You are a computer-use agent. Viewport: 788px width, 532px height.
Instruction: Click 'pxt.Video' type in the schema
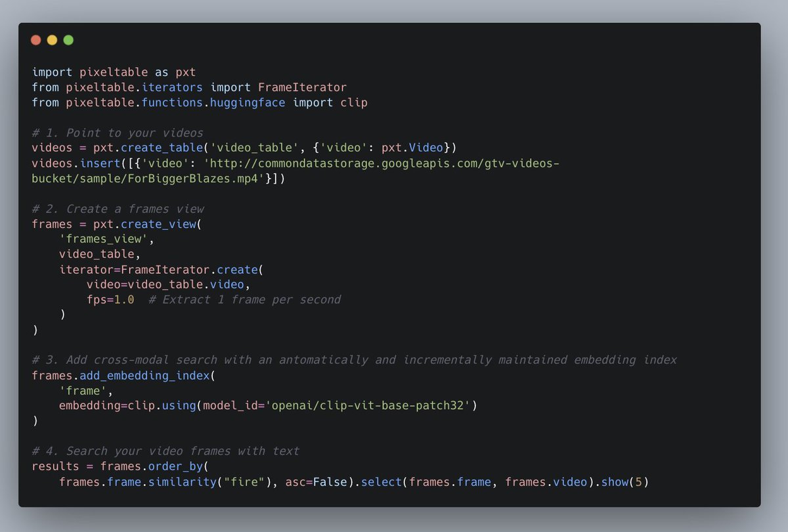pyautogui.click(x=412, y=148)
